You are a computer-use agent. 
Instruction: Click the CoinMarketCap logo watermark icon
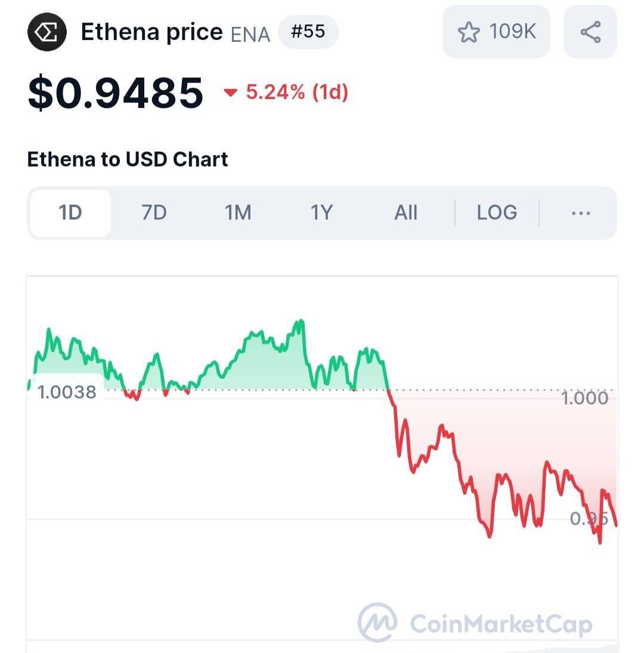click(x=377, y=622)
